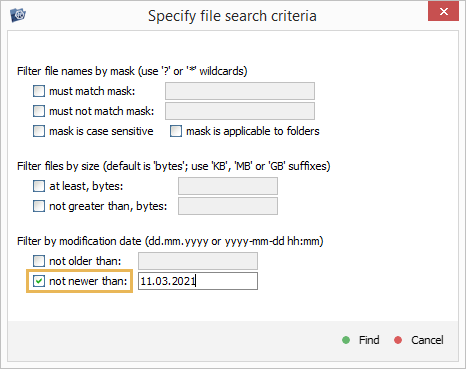Enable the 'at least, bytes' size filter
Screen dimensions: 466x369
point(39,186)
